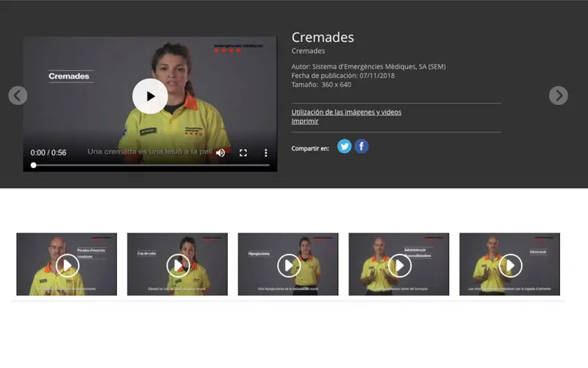Click the '0:00 / 0:56' time display
The height and width of the screenshot is (368, 588).
49,153
